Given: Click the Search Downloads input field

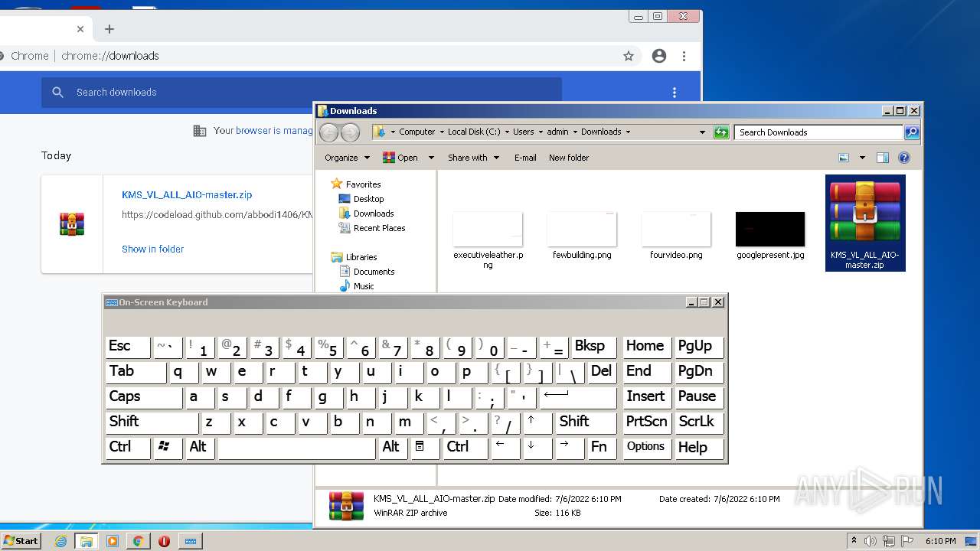Looking at the screenshot, I should pyautogui.click(x=818, y=132).
